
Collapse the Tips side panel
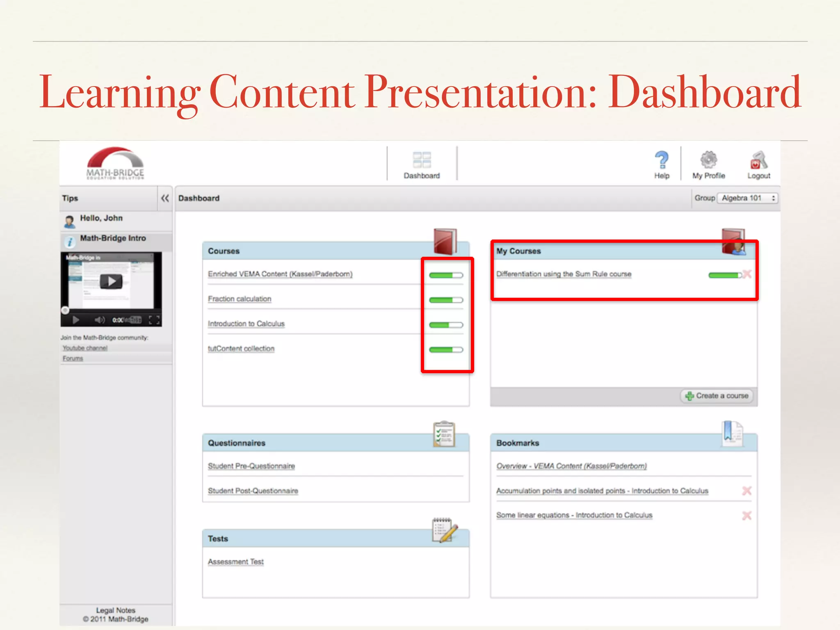165,199
